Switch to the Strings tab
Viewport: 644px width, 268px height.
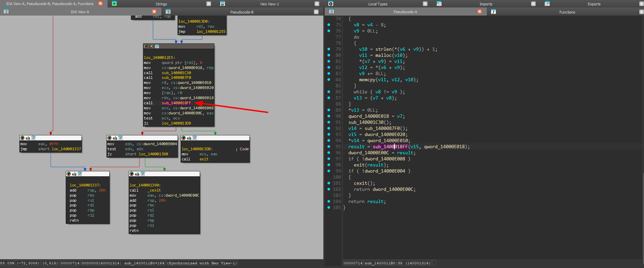point(161,4)
